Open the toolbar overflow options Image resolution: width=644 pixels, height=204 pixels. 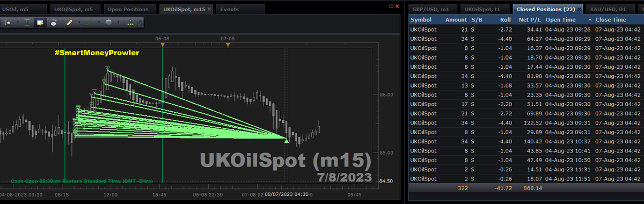pyautogui.click(x=140, y=23)
